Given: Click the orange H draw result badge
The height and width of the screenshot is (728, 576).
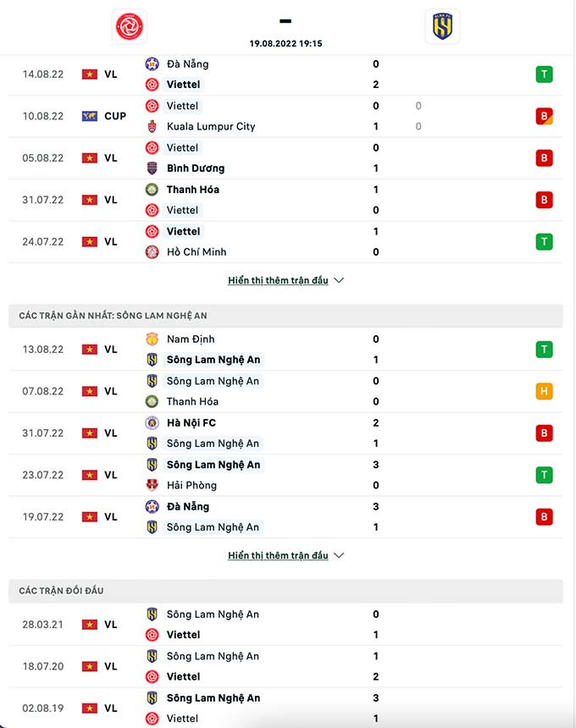Looking at the screenshot, I should point(544,391).
